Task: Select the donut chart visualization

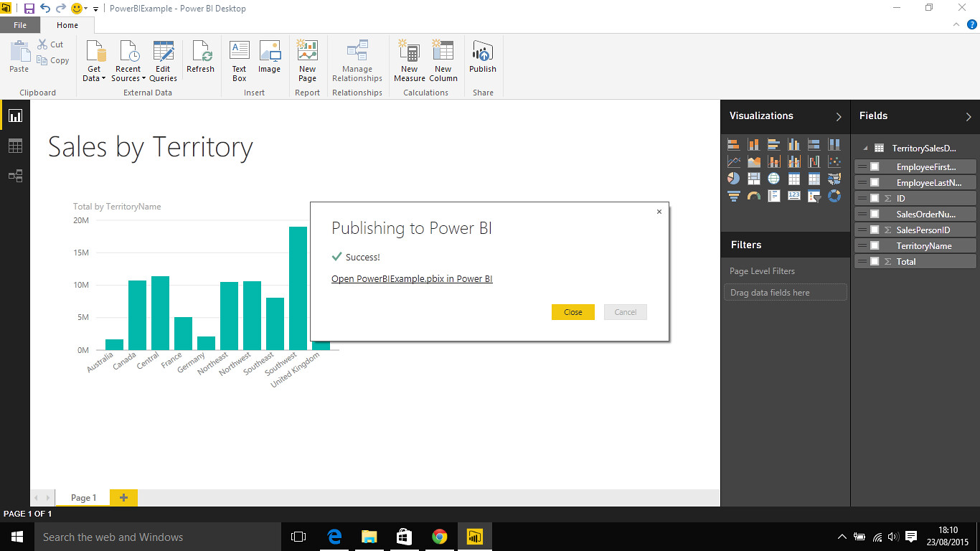Action: pos(834,195)
